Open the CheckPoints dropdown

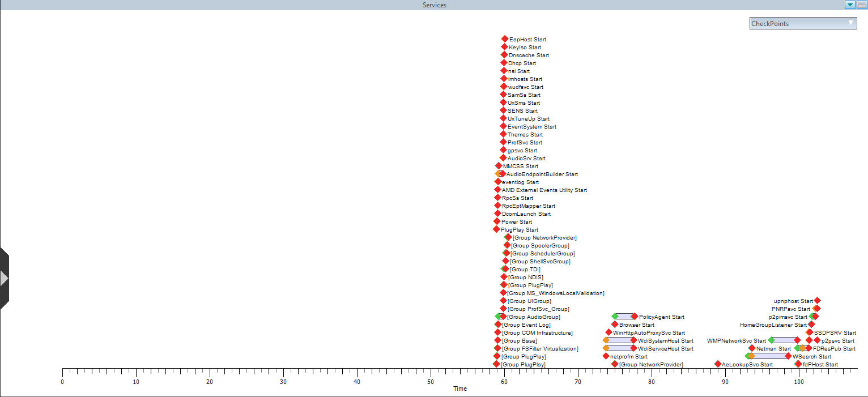pos(803,23)
